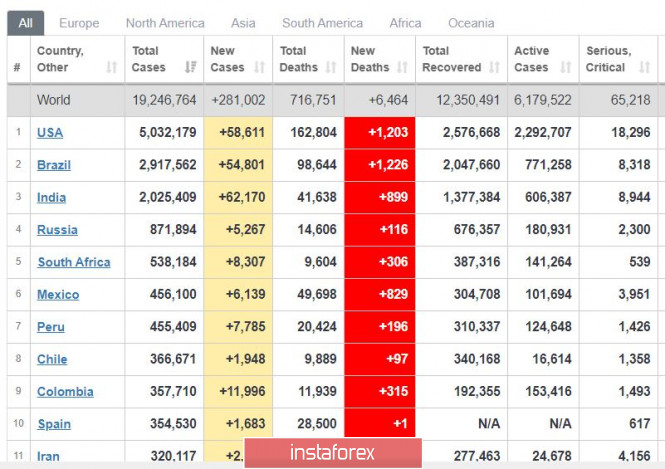
Task: Click the Serious, Critical sort icon
Action: [640, 68]
